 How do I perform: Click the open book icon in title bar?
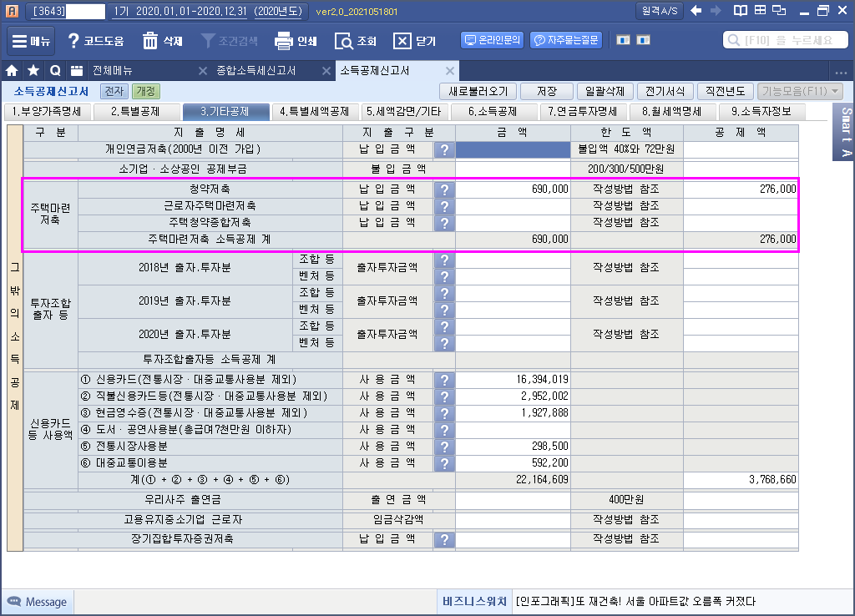click(740, 10)
